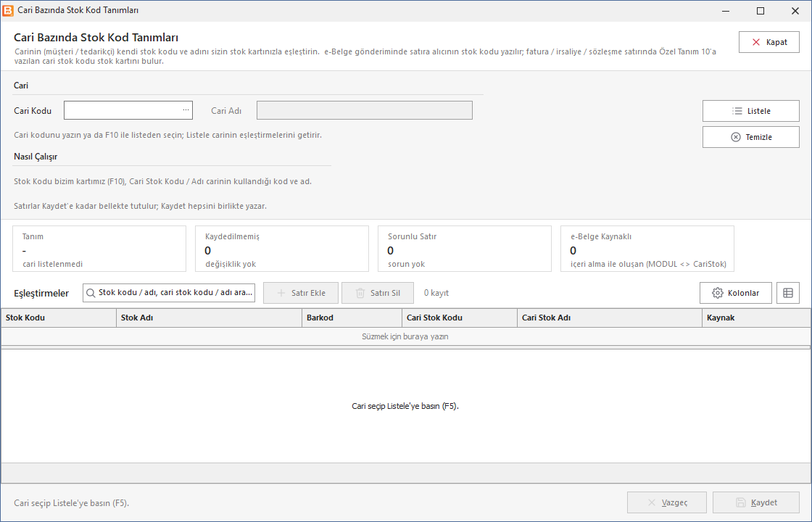Click the empty-grid message 'Cari seçip Listele'ye basın (F5).'
The image size is (812, 522).
405,406
